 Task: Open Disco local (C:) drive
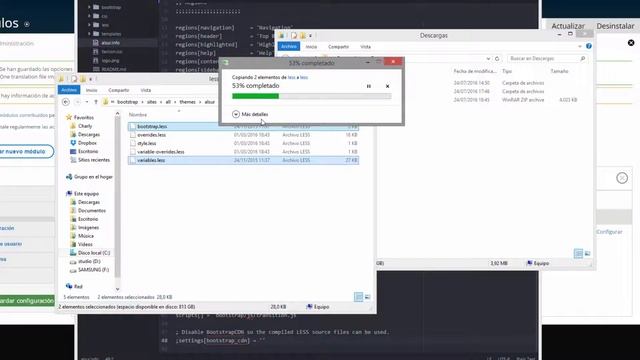[90, 253]
